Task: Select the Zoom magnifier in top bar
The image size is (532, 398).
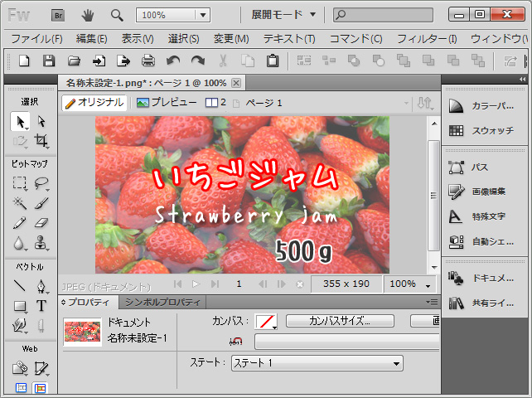Action: 117,15
